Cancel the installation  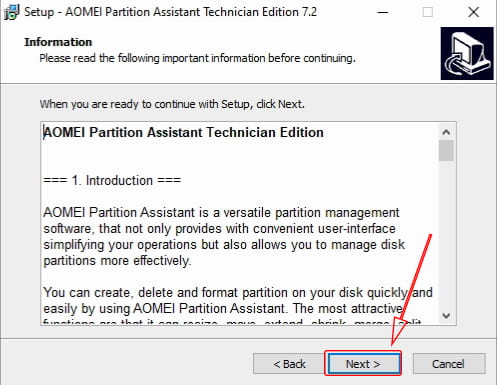click(449, 364)
